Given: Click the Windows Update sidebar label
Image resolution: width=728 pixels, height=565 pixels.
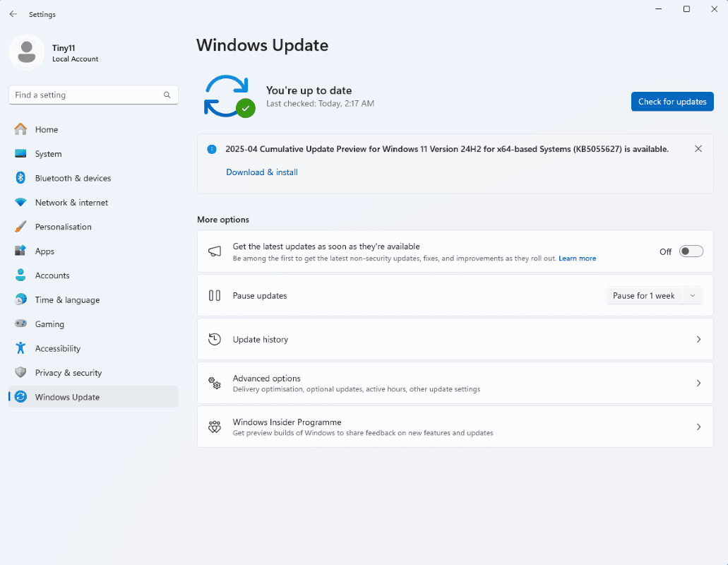Looking at the screenshot, I should pos(67,397).
